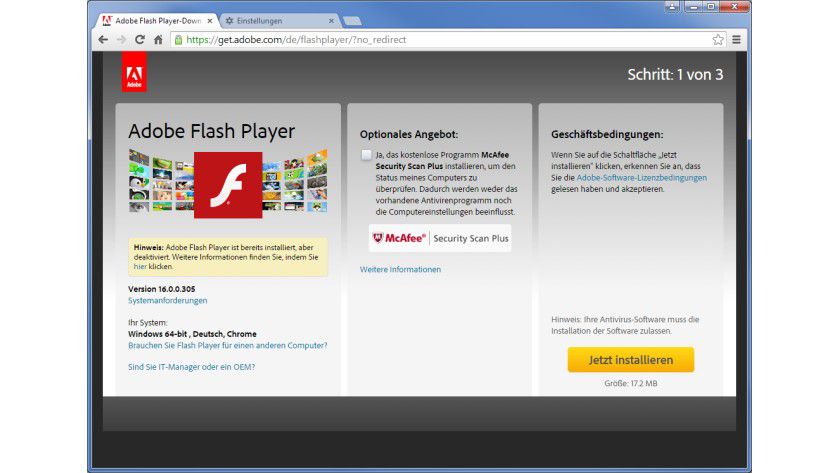Click the 'Geschäftsbedingungen:' heading
The image size is (840, 473).
pyautogui.click(x=607, y=134)
